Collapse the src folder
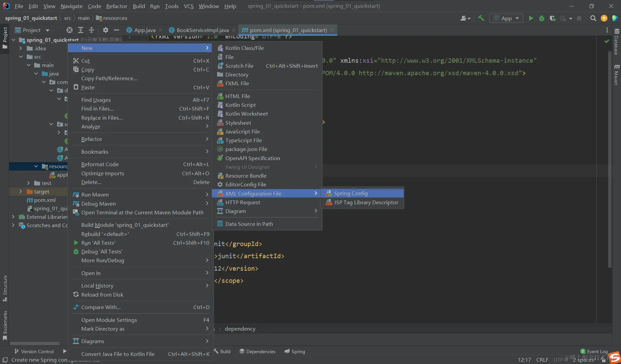The image size is (621, 364). [x=21, y=57]
